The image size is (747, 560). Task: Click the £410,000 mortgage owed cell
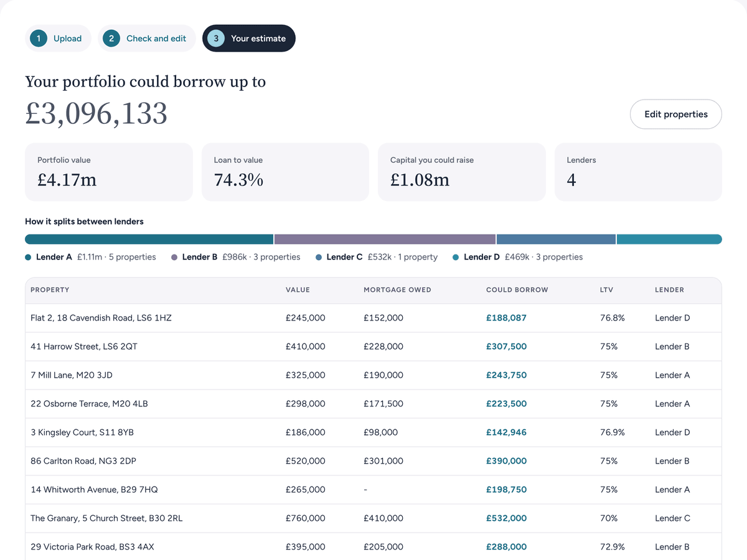point(383,518)
